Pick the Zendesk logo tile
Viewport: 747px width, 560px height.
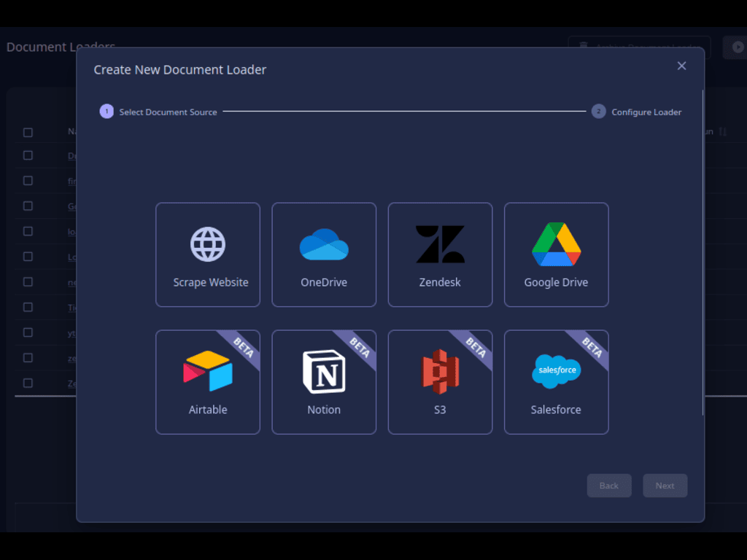(440, 244)
